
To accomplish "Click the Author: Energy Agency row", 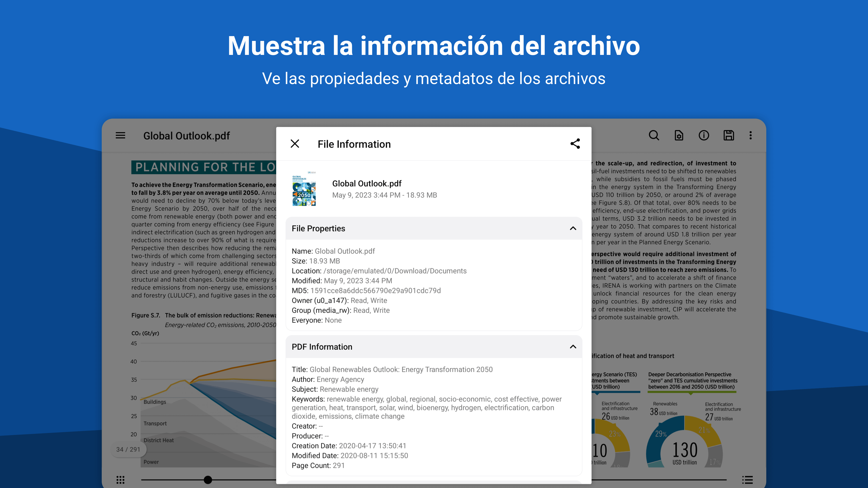I will click(x=328, y=379).
